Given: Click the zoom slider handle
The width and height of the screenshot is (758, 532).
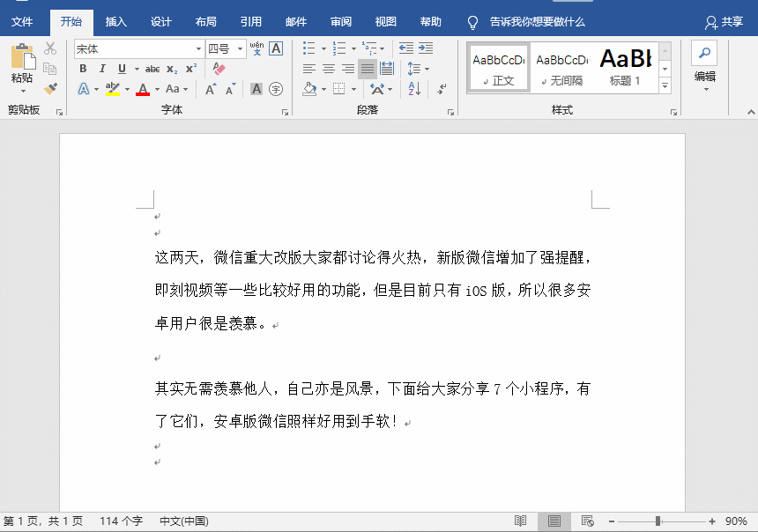Looking at the screenshot, I should (658, 521).
